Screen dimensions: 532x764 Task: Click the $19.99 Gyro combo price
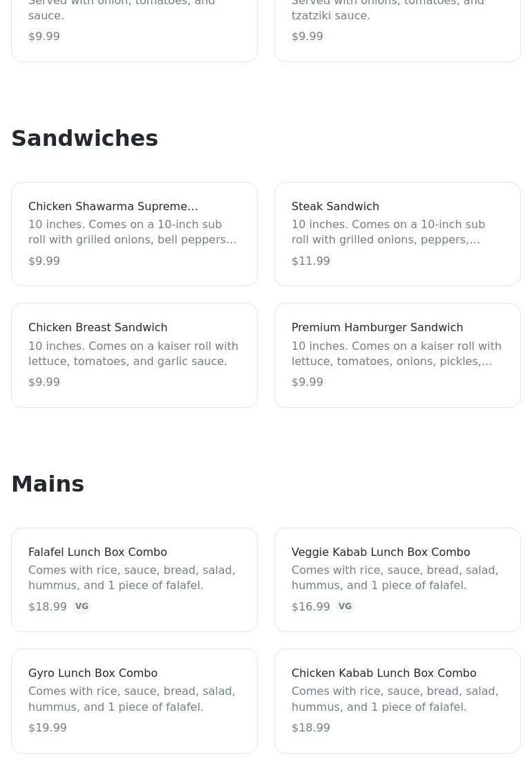(x=48, y=727)
